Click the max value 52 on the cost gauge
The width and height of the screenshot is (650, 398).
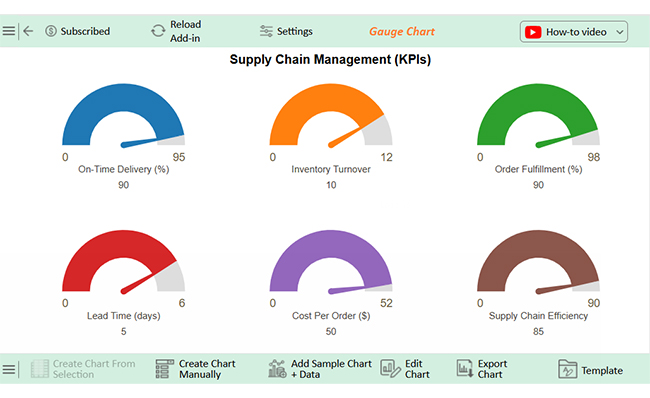[386, 303]
